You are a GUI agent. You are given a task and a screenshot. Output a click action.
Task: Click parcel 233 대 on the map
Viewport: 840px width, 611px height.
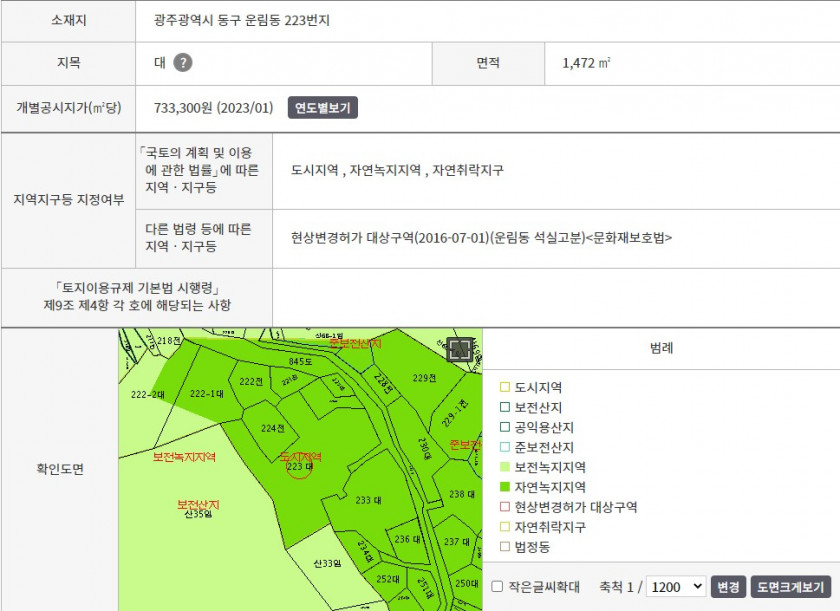click(367, 500)
